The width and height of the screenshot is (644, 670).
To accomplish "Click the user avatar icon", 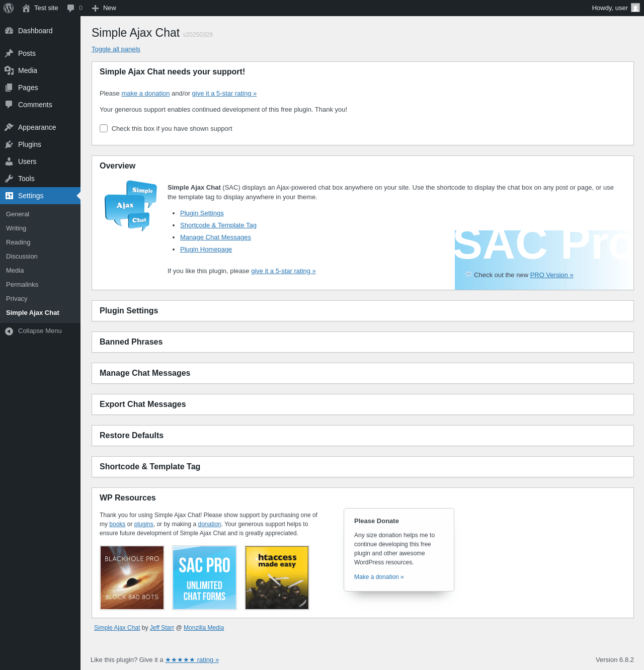I will (635, 8).
